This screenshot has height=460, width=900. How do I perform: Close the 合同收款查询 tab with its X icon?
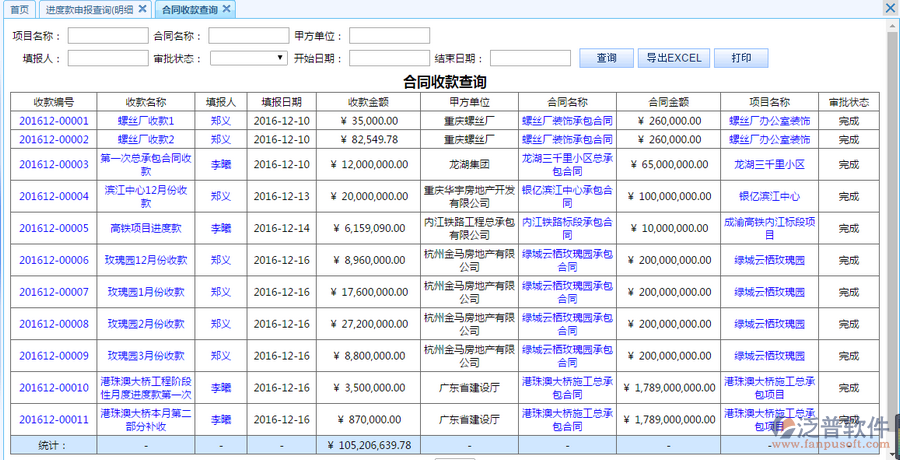pos(226,9)
